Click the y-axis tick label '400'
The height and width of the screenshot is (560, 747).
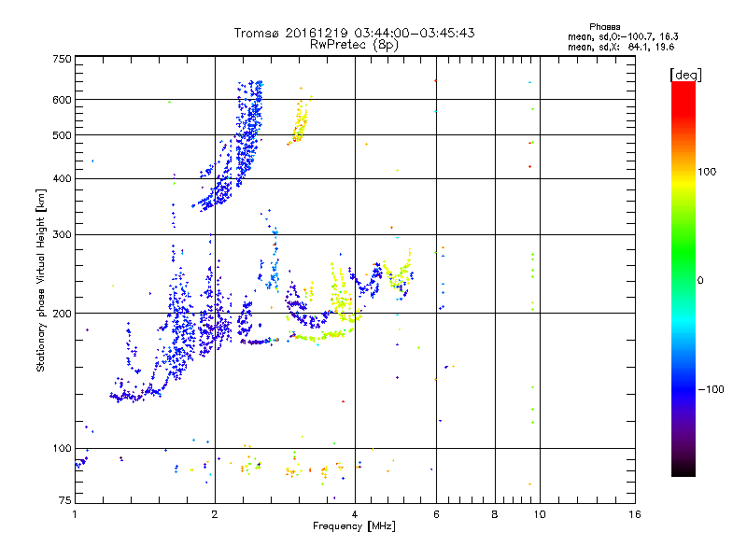62,178
